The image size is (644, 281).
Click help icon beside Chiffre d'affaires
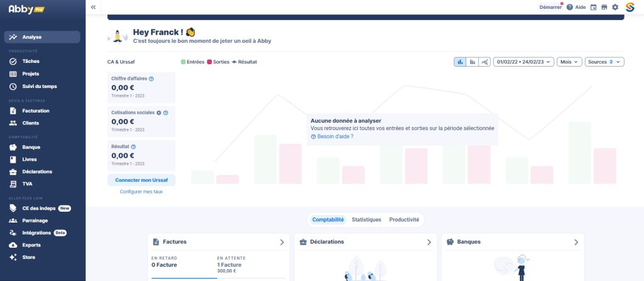click(151, 79)
